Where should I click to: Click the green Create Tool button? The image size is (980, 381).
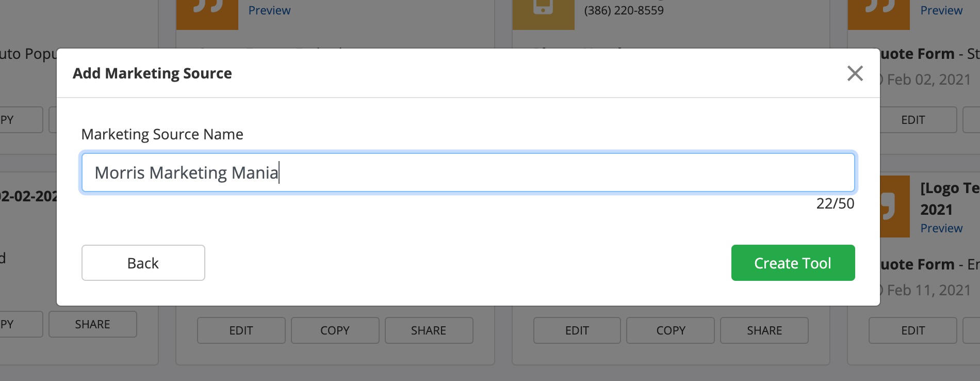coord(793,263)
